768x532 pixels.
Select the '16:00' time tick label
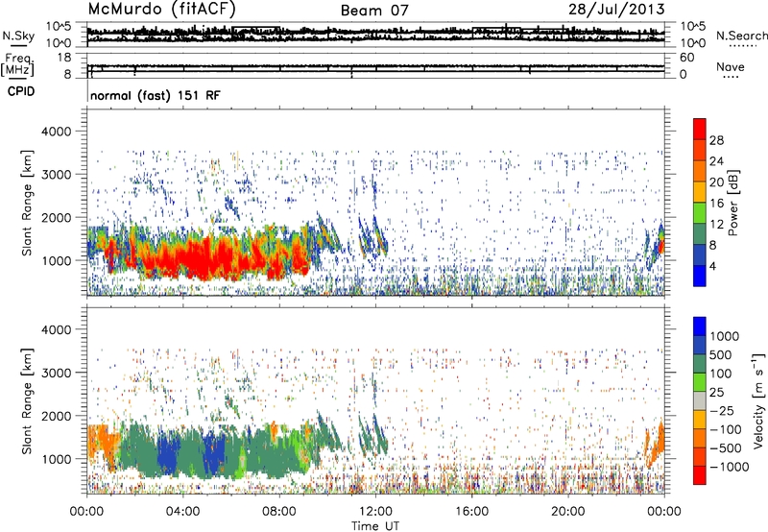[471, 512]
